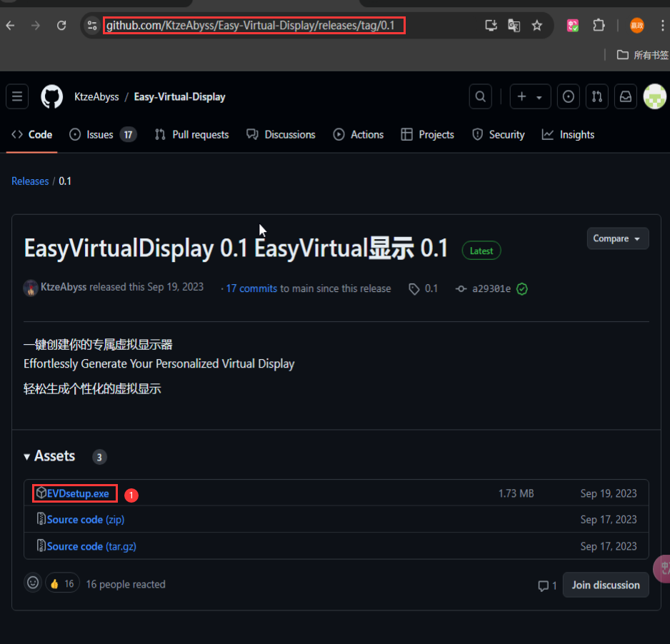The width and height of the screenshot is (670, 644).
Task: Open the 0.1 tag link
Action: click(x=424, y=288)
